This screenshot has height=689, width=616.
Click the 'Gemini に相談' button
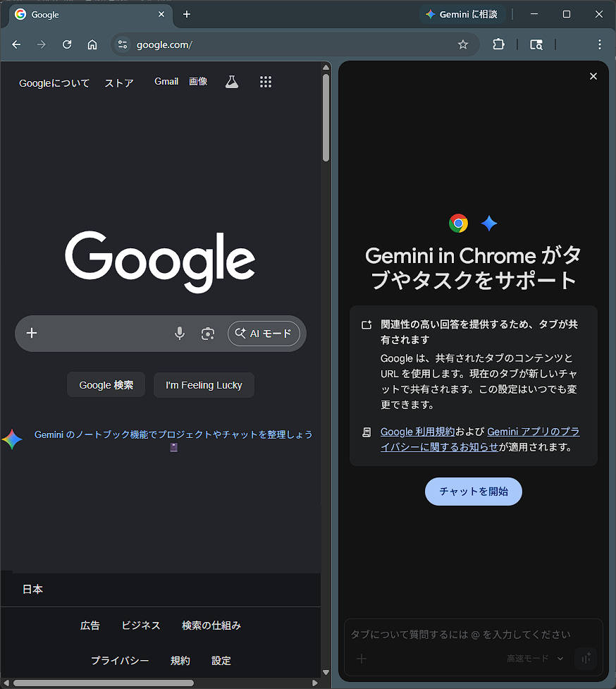[462, 14]
